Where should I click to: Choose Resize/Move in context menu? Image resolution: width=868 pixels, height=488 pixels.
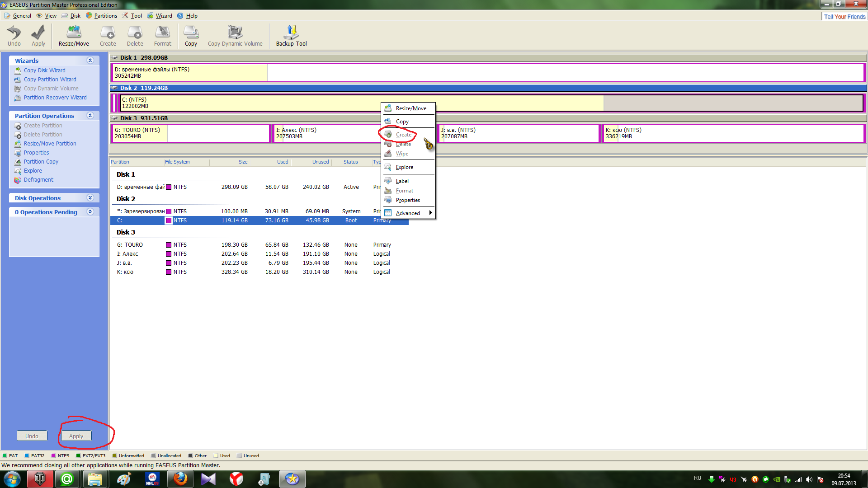click(408, 108)
